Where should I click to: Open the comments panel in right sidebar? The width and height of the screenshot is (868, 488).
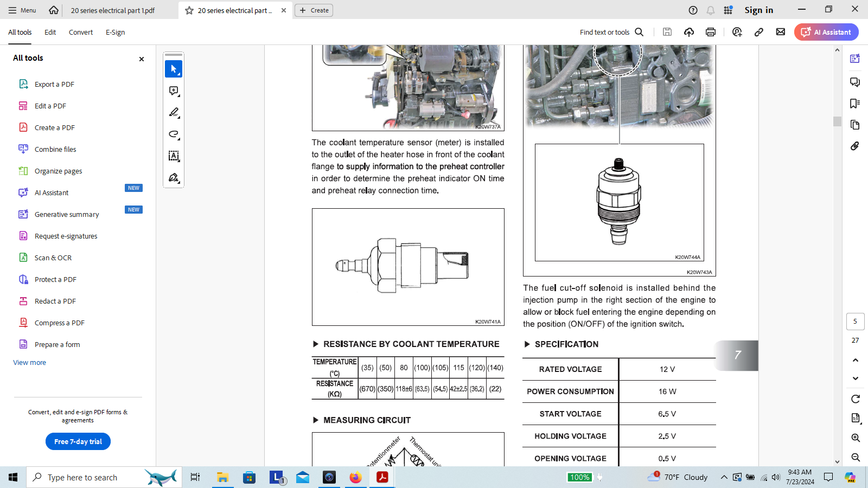(x=855, y=82)
